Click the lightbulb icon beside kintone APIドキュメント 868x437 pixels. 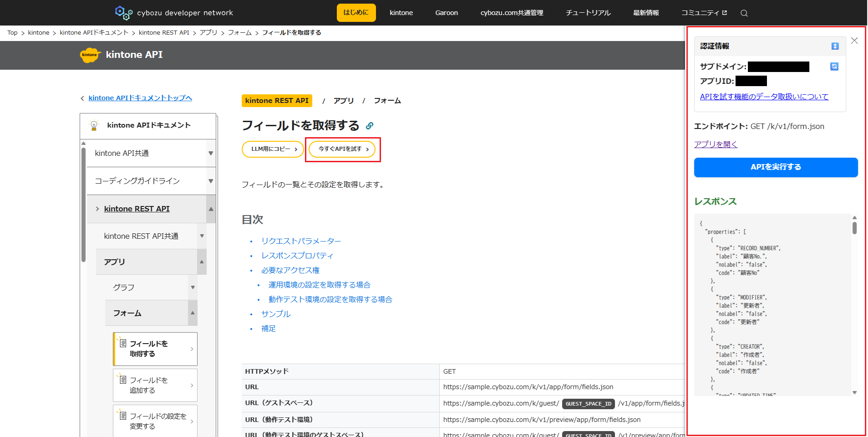point(94,125)
